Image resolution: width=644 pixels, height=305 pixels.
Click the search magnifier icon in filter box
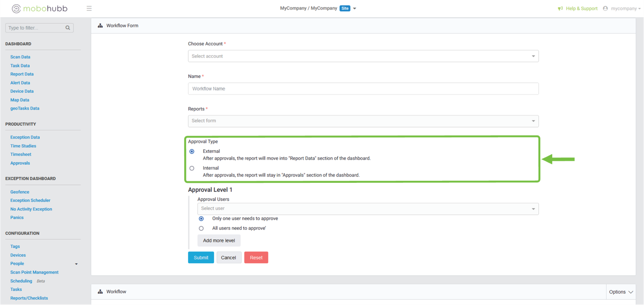[68, 28]
